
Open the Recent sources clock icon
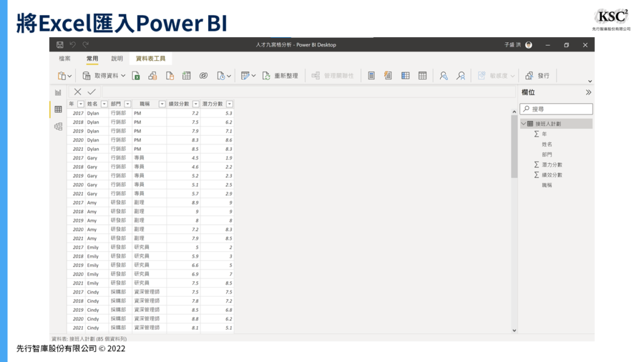coord(221,75)
